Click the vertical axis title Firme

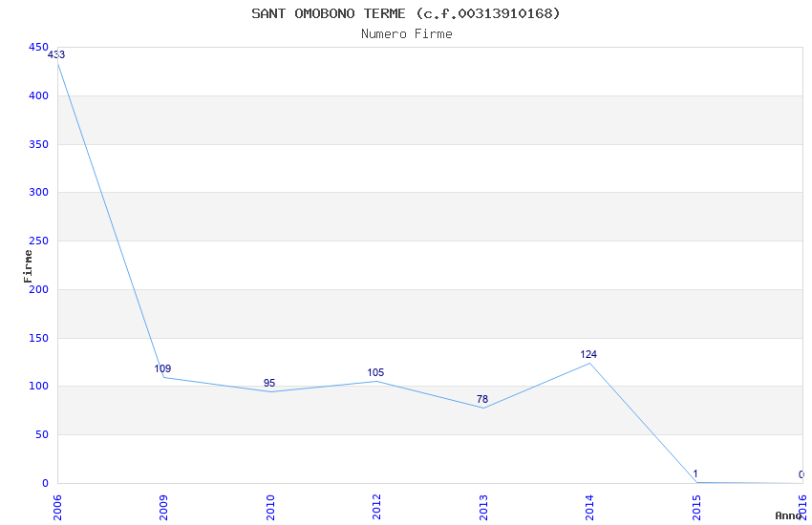pos(28,266)
